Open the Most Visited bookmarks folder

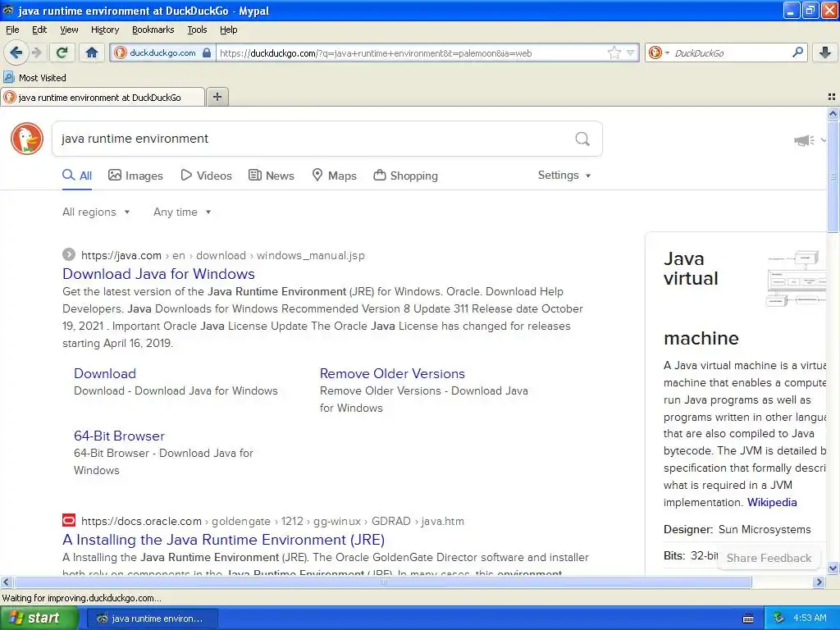[34, 78]
